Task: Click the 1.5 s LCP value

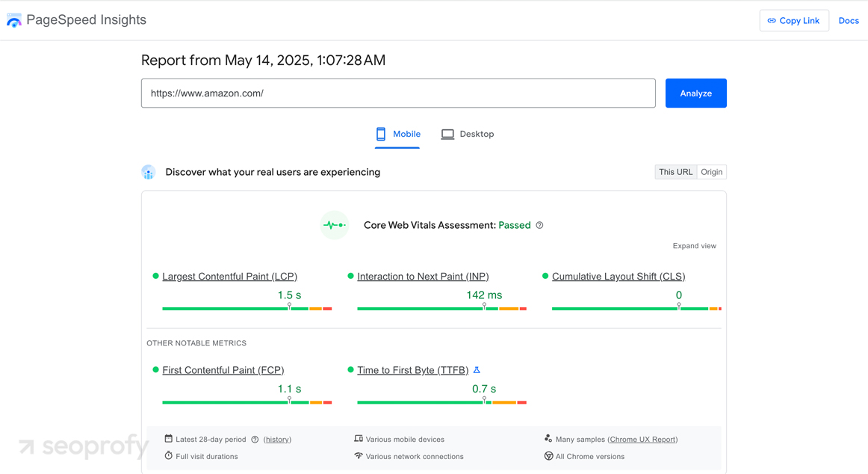Action: click(x=290, y=295)
